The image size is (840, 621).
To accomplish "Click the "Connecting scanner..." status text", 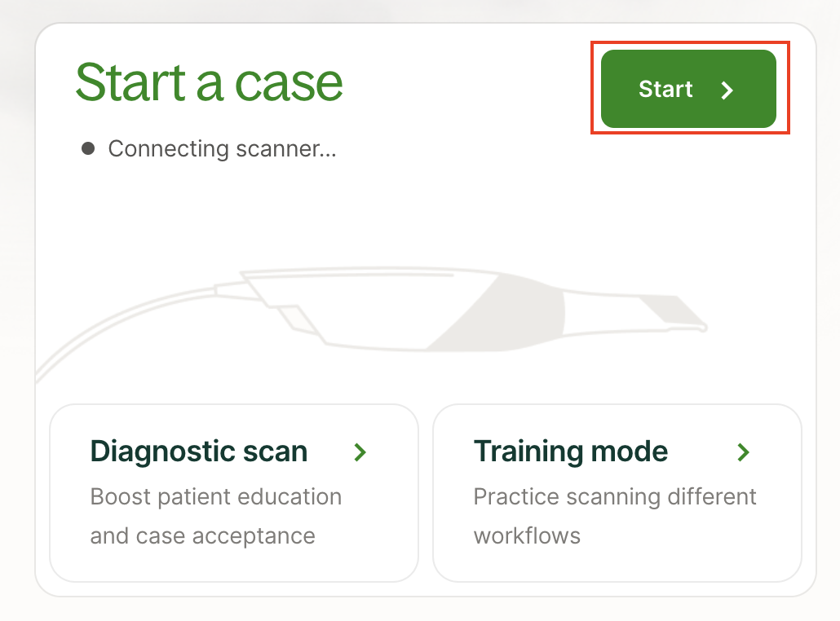I will 222,149.
